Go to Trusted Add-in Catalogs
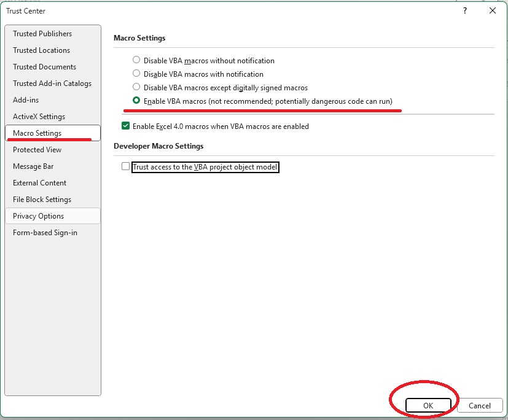508x420 pixels. coord(53,84)
